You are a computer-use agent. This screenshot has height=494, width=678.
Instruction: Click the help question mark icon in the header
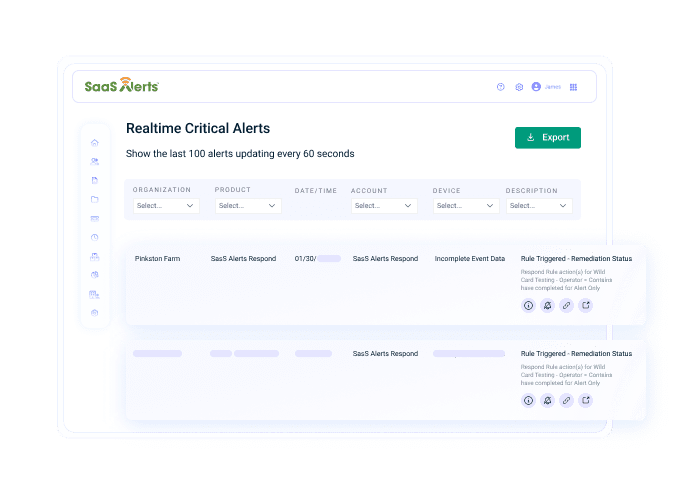(x=501, y=87)
